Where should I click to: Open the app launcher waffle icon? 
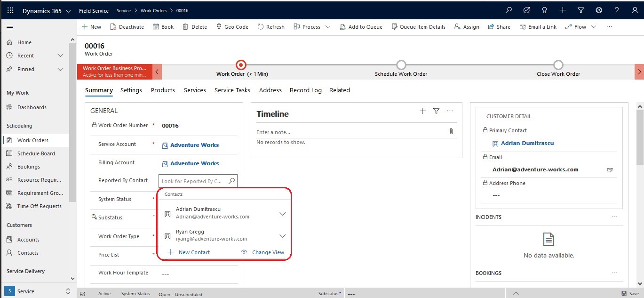pos(10,10)
